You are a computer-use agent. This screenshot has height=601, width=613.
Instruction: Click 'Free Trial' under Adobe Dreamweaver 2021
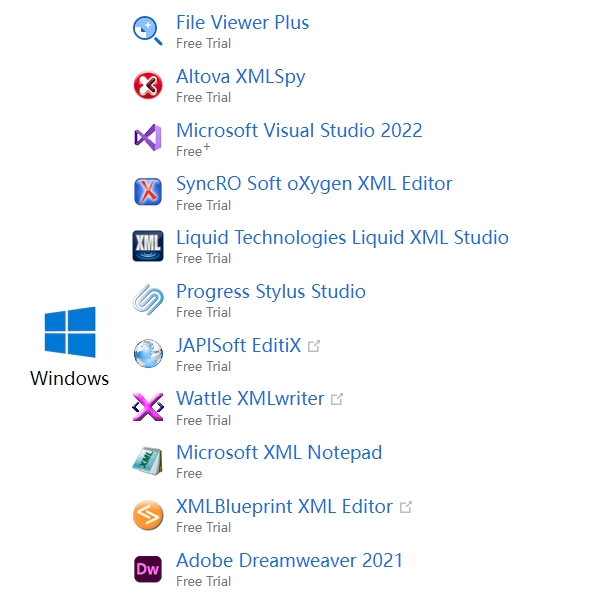tap(203, 581)
